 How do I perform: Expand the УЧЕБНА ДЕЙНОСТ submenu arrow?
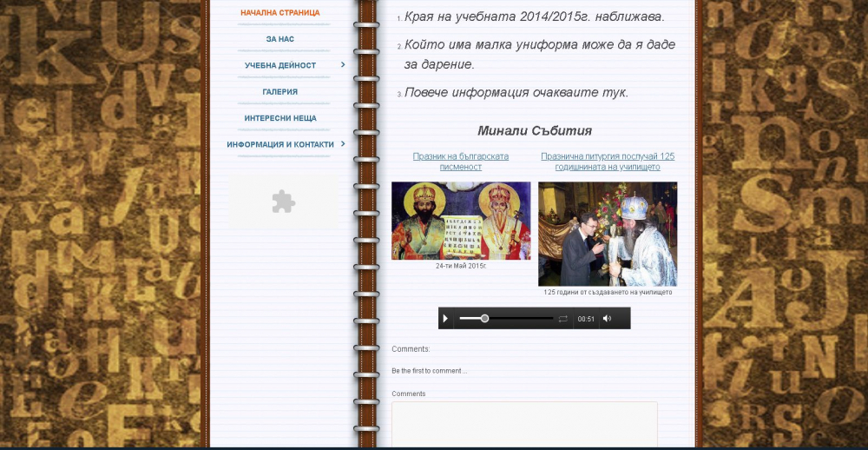(343, 65)
